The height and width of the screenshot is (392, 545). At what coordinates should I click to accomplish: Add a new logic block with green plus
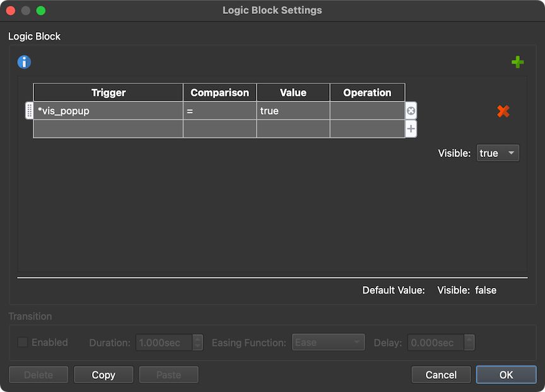[x=517, y=62]
